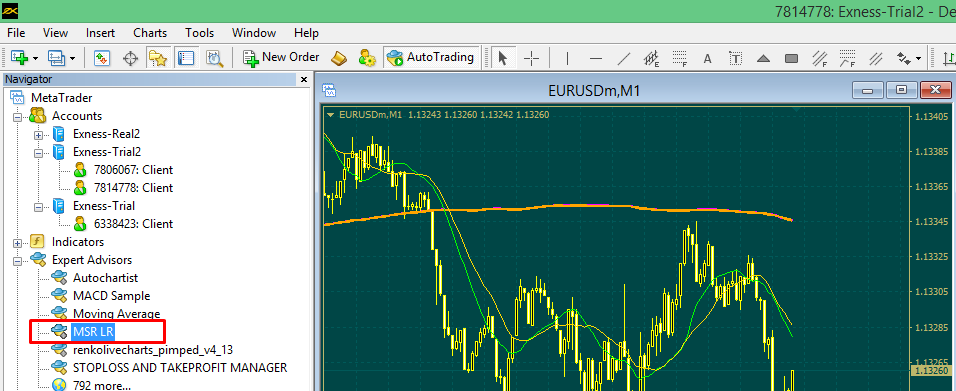Open the Charts menu
The image size is (956, 391).
point(149,33)
